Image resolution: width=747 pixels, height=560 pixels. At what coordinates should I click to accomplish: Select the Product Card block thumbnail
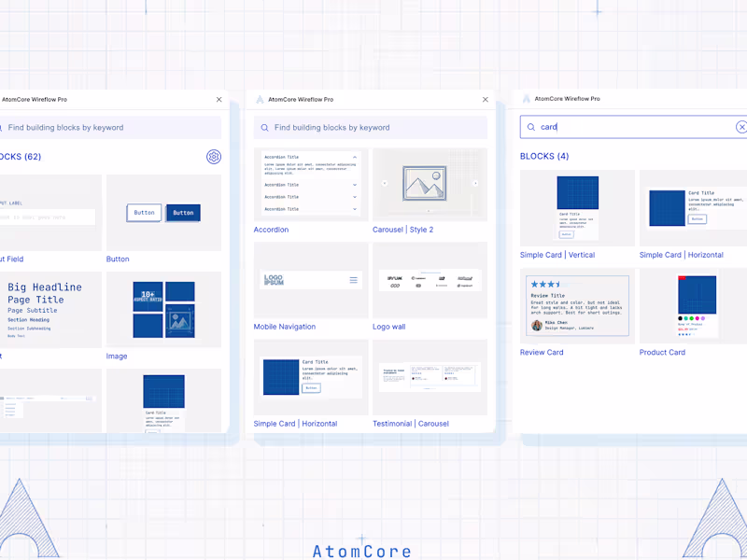[x=693, y=306]
